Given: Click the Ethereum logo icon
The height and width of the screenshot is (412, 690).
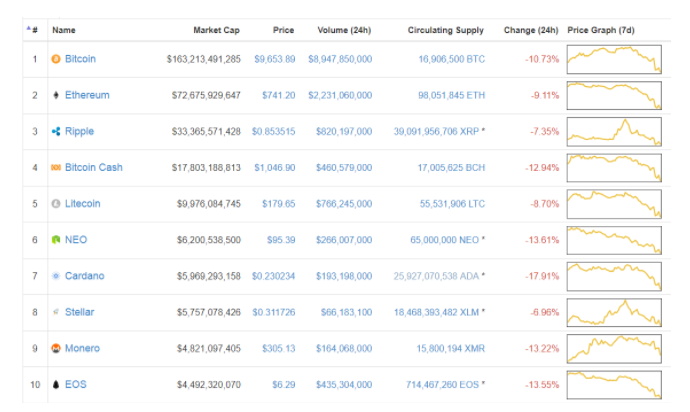Looking at the screenshot, I should (56, 96).
